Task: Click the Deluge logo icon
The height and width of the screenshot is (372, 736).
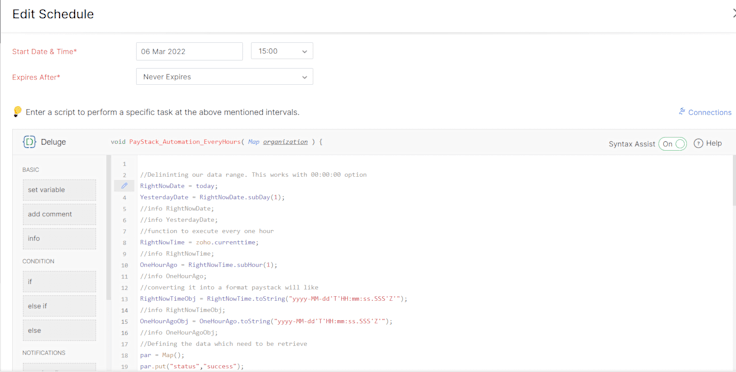Action: click(29, 142)
